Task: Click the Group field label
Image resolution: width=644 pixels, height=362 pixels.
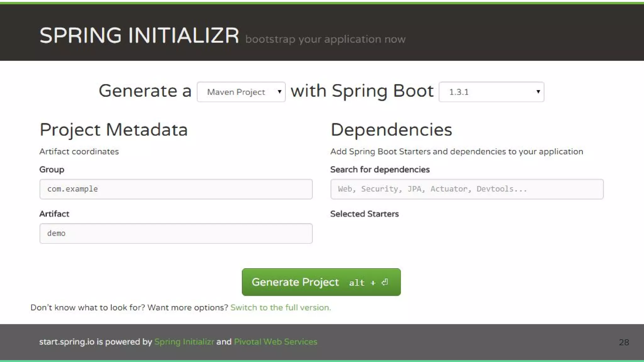Action: 52,170
